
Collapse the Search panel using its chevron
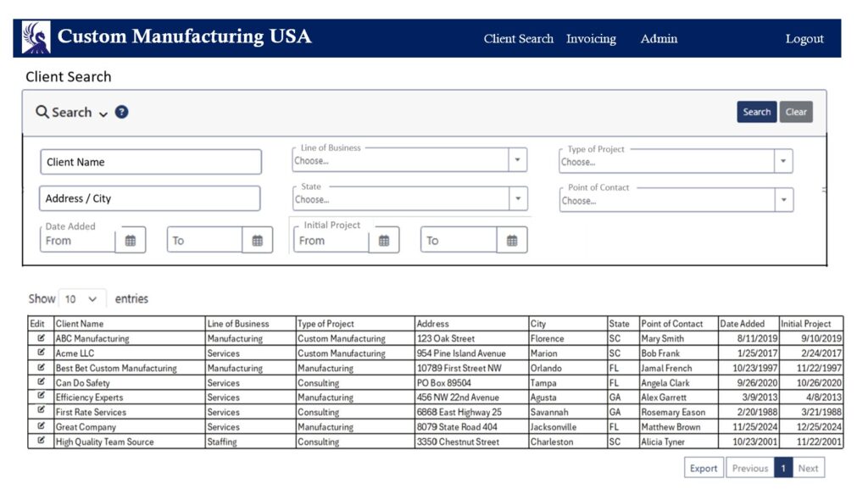click(x=102, y=113)
